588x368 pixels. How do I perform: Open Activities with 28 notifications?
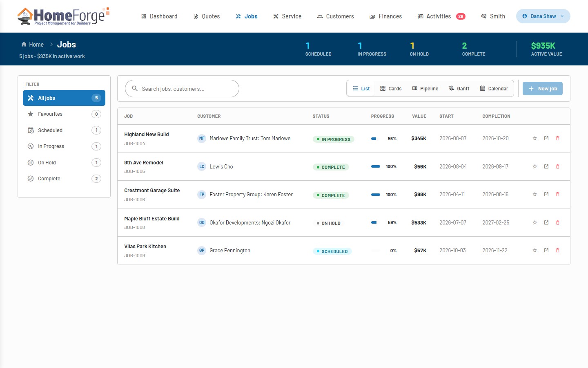click(x=441, y=16)
